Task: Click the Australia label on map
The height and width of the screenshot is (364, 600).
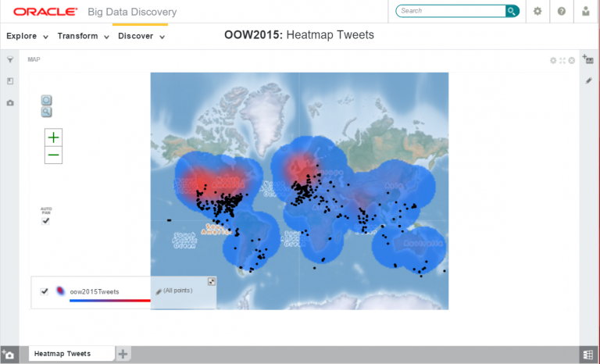Action: click(423, 244)
